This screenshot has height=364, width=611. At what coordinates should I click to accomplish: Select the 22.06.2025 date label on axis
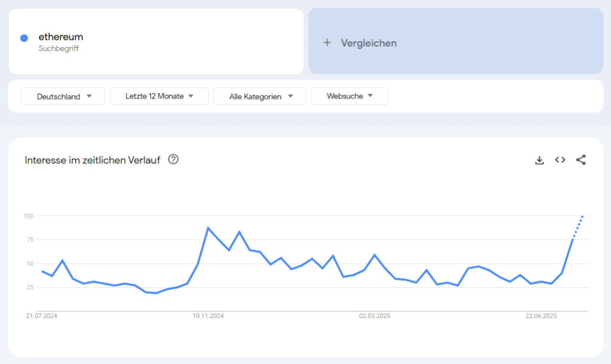pyautogui.click(x=541, y=316)
